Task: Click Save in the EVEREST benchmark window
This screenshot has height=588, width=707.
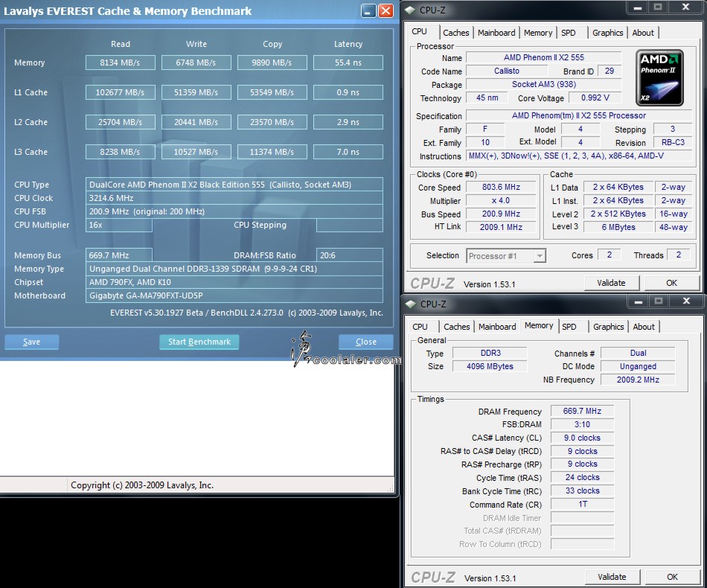Action: [31, 342]
